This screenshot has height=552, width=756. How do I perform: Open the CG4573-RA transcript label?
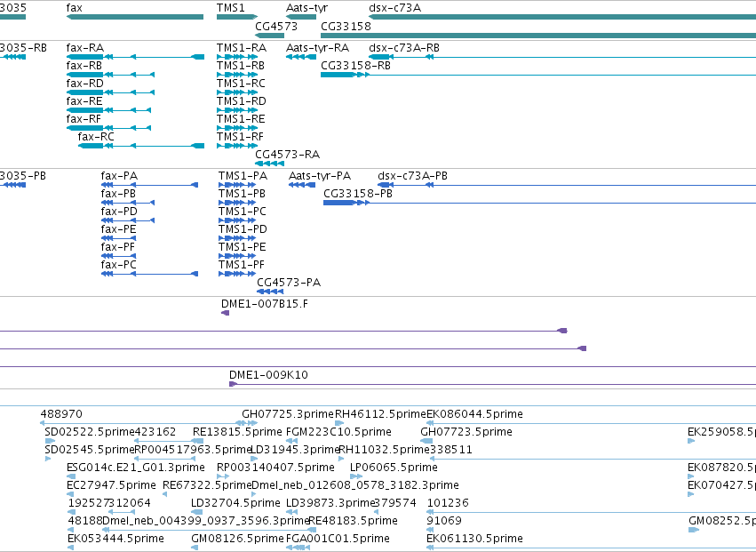pyautogui.click(x=287, y=155)
